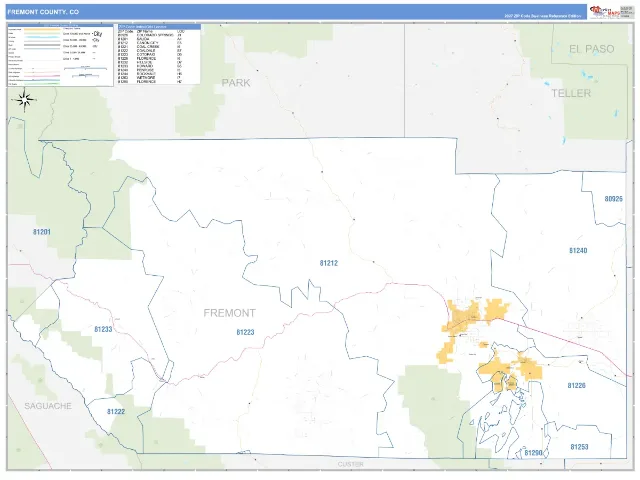This screenshot has width=640, height=480.
Task: Click the scale bar in the legend
Action: 85,69
